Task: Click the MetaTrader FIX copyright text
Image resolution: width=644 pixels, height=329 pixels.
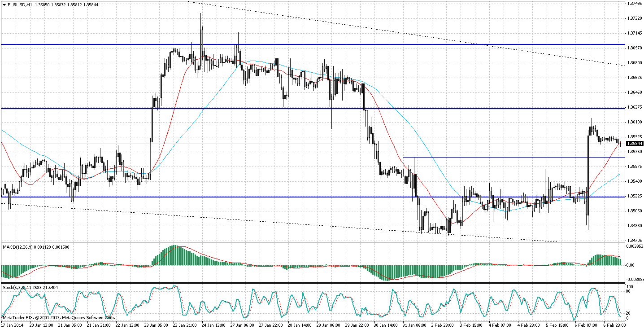Action: 58,317
